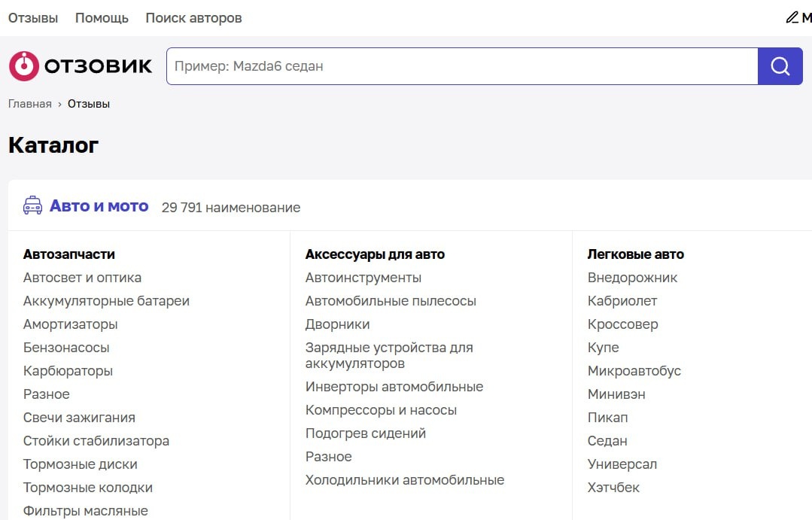Navigate to Главная breadcrumb link
The image size is (812, 520).
30,104
